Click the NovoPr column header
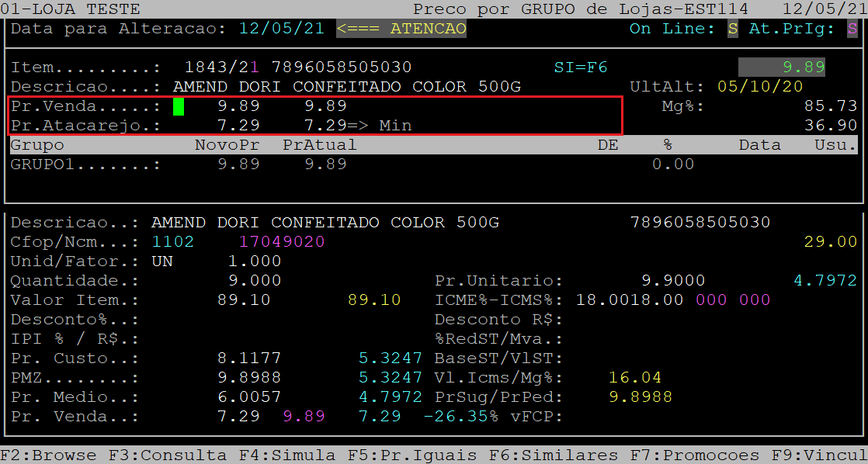This screenshot has width=868, height=464. click(227, 145)
